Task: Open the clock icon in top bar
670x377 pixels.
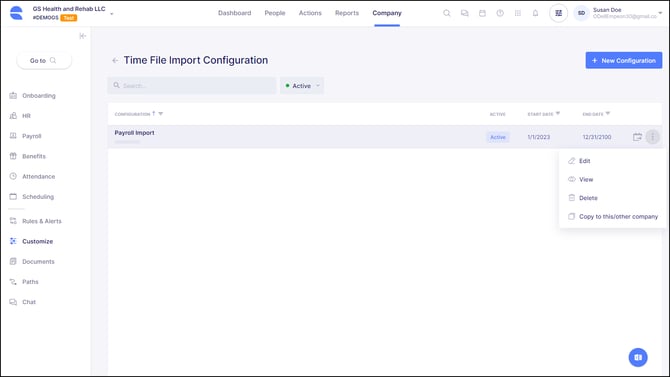Action: point(500,13)
